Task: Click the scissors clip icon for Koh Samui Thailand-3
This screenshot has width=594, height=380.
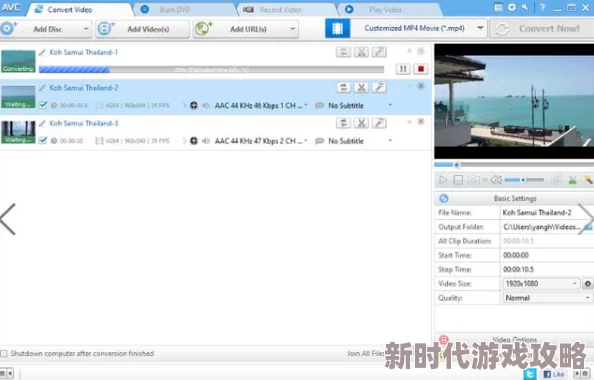Action: coord(361,123)
